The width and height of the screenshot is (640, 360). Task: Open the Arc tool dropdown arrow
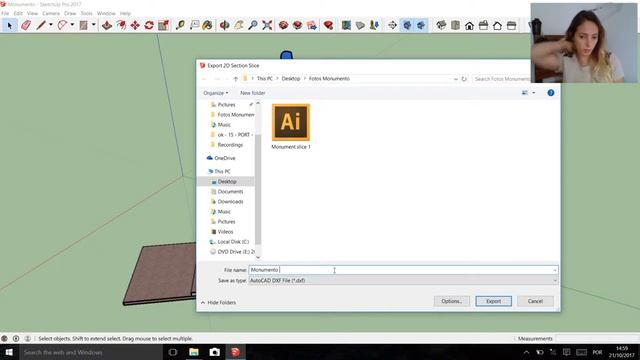pyautogui.click(x=72, y=25)
